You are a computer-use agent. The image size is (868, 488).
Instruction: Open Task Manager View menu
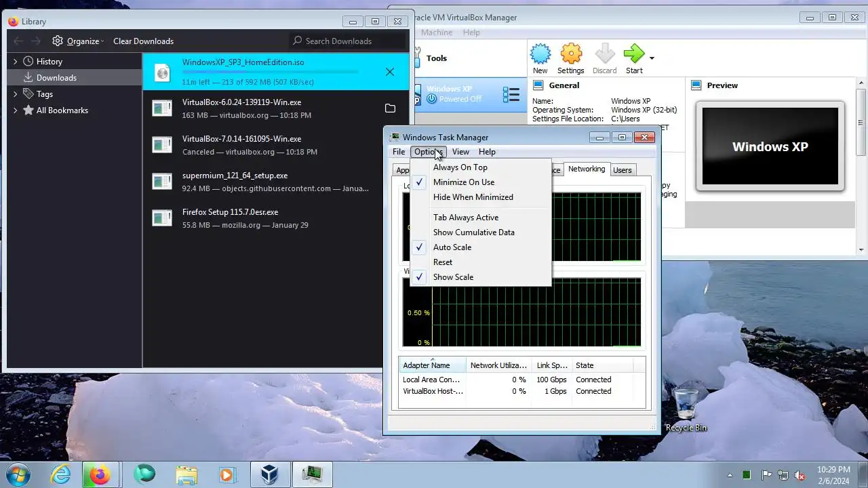460,152
